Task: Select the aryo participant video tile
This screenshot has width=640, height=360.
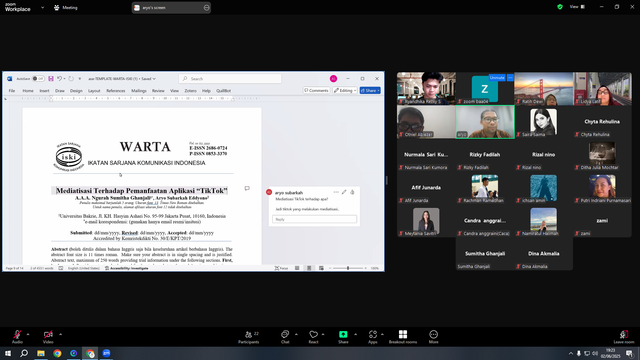Action: click(485, 122)
